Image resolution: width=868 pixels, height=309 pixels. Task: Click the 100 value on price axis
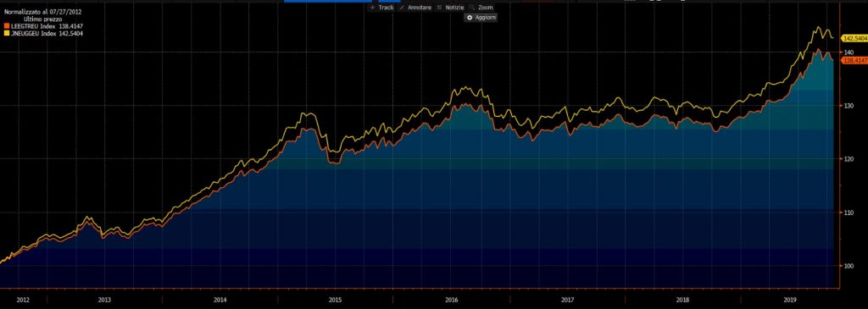coord(848,266)
